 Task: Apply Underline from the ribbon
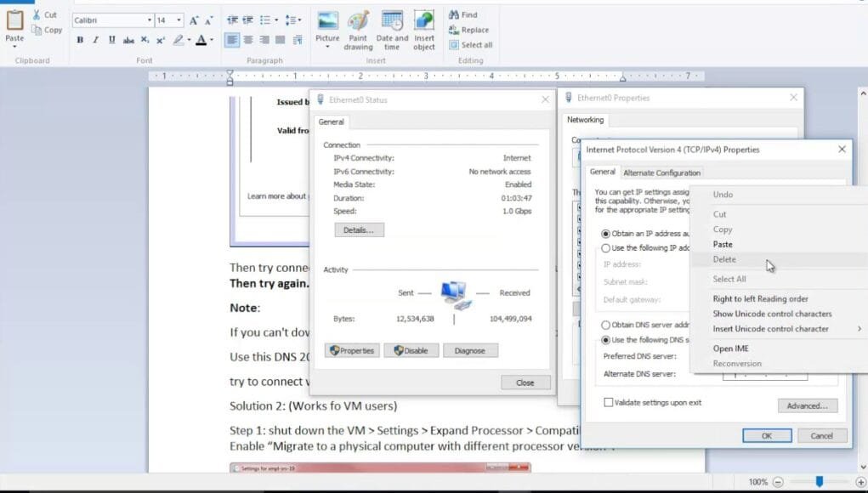point(112,40)
